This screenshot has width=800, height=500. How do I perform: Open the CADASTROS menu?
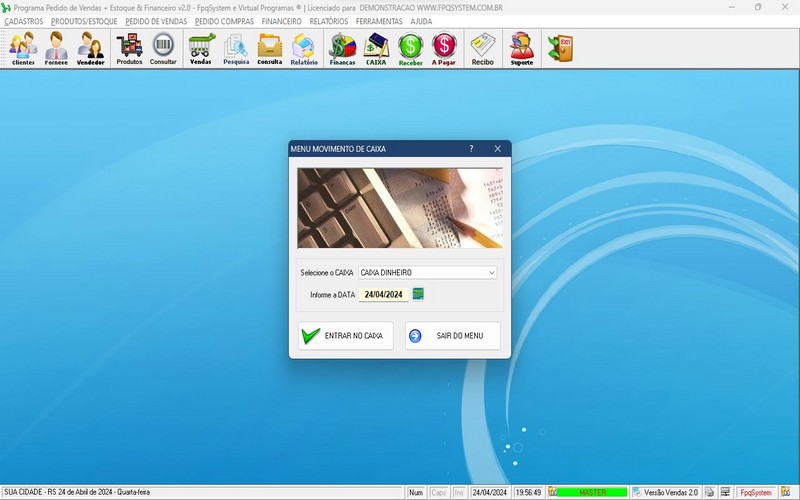[24, 21]
